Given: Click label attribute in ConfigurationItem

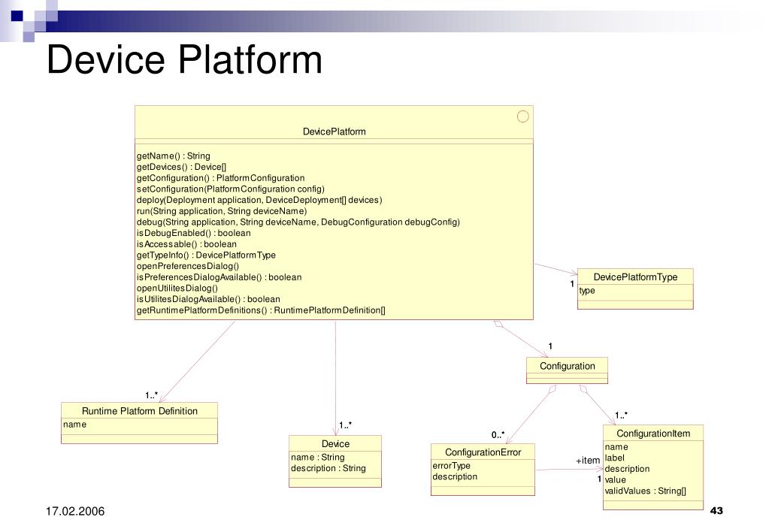Looking at the screenshot, I should 614,458.
